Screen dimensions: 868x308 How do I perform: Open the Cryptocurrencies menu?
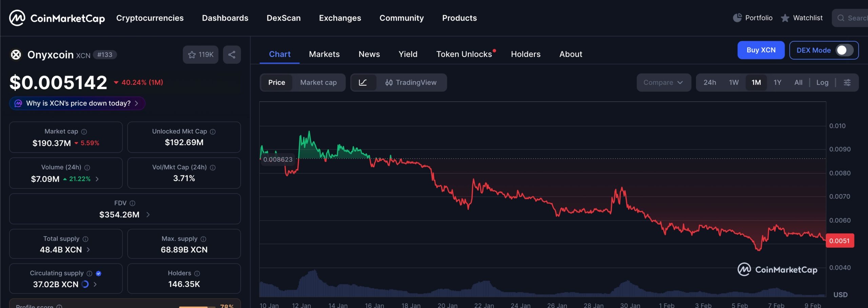tap(150, 18)
